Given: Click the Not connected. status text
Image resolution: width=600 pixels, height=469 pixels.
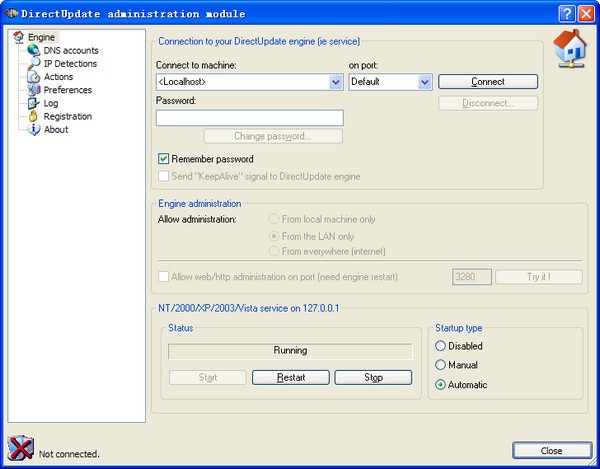Looking at the screenshot, I should 69,454.
